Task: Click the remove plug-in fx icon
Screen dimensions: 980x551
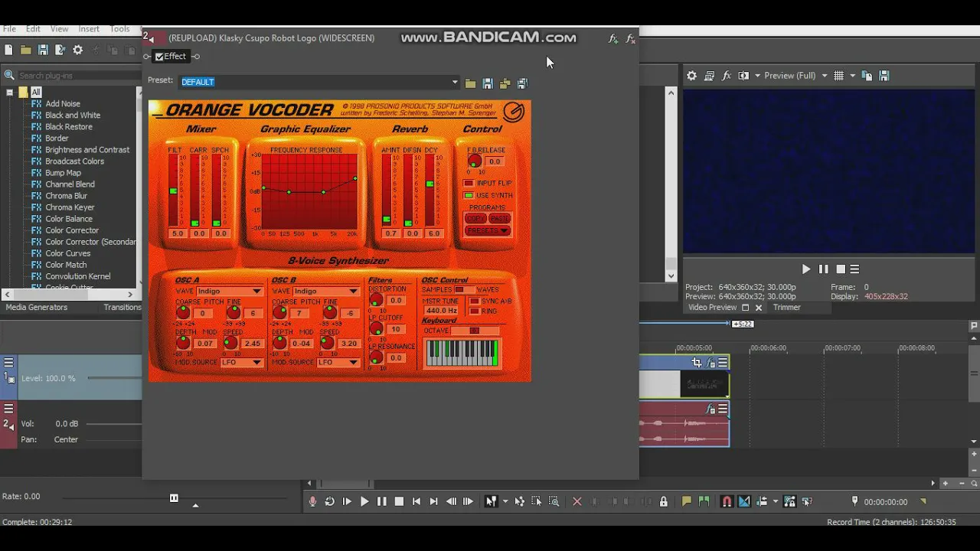Action: pos(630,38)
